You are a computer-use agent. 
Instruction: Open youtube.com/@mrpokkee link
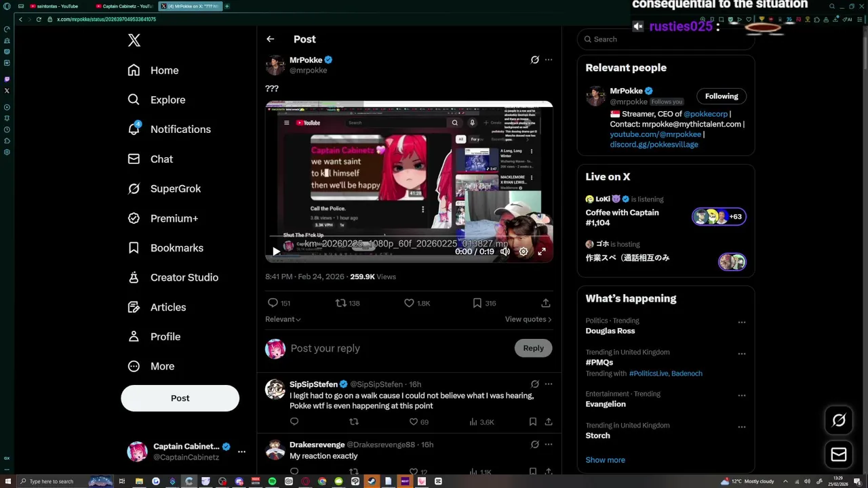tap(655, 134)
